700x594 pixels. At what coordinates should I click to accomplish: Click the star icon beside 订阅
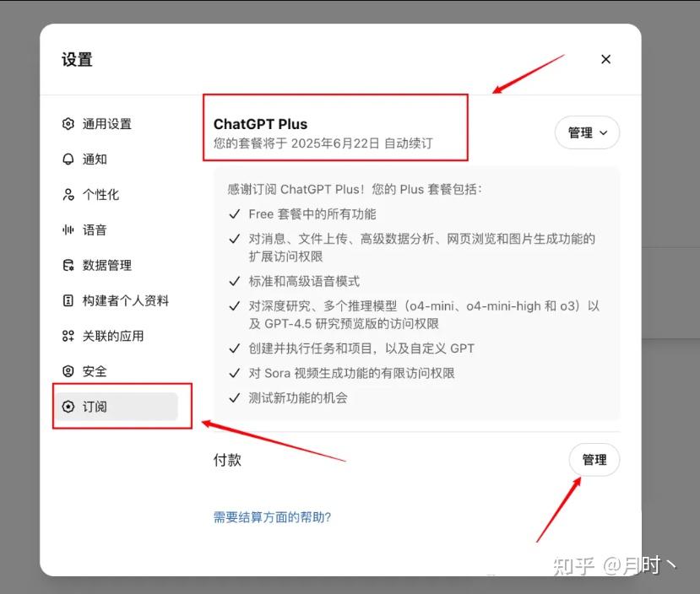(68, 407)
